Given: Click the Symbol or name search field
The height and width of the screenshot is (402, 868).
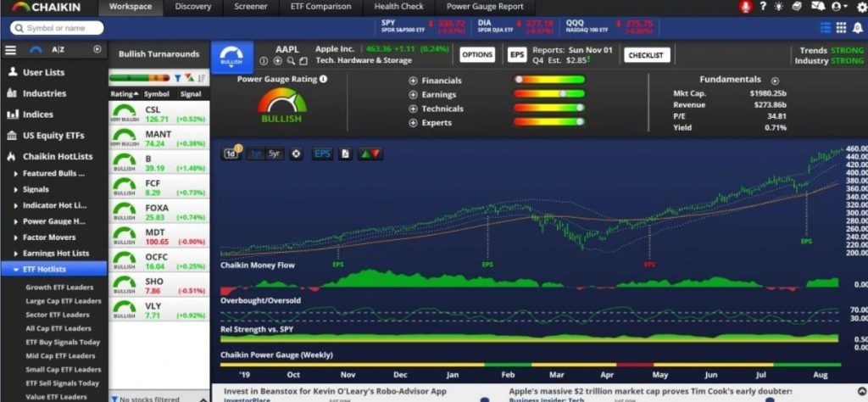Looking at the screenshot, I should 61,28.
